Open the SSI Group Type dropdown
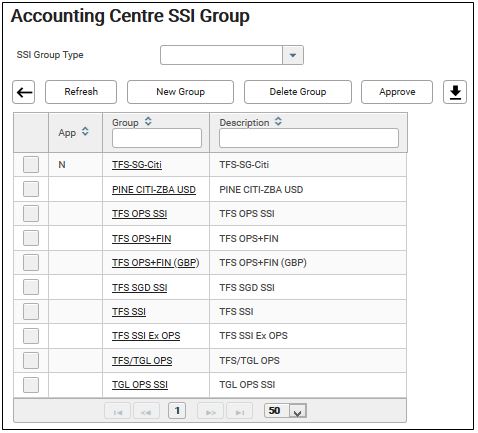Screen dimensions: 478x433 pos(293,55)
